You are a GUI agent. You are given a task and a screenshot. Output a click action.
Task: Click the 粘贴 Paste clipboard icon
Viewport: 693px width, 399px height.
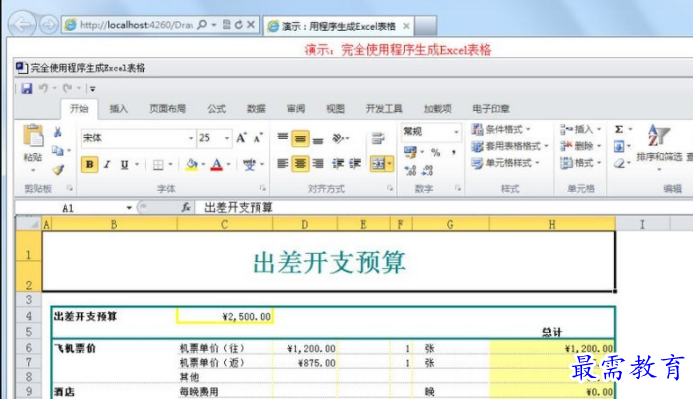33,136
